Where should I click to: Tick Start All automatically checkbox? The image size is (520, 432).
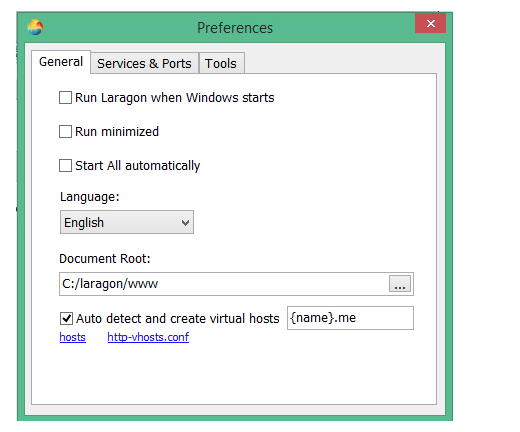click(x=65, y=166)
